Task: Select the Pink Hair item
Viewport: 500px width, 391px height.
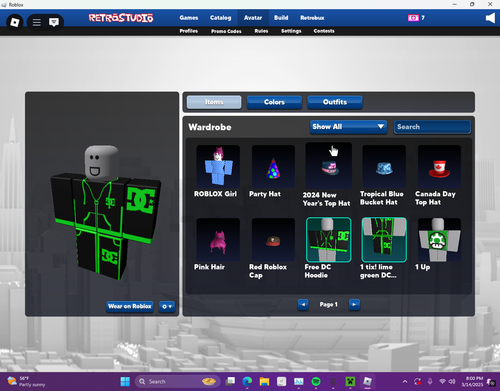Action: [218, 240]
